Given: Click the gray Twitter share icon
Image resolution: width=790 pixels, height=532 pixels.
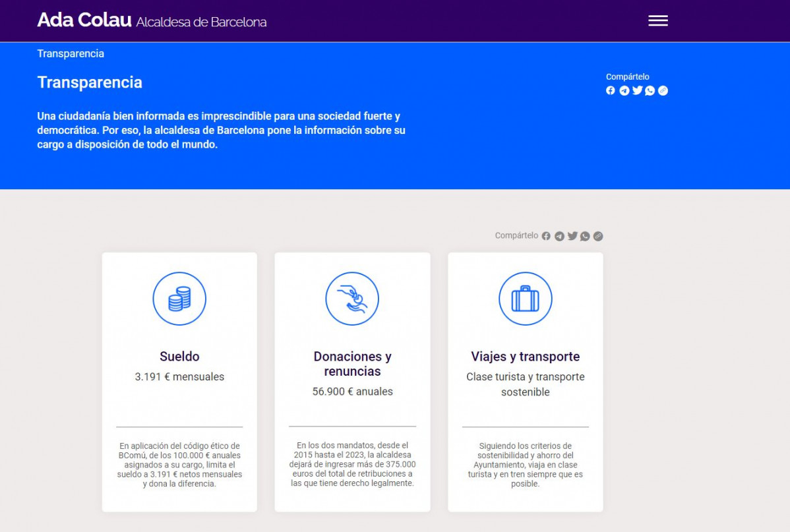Looking at the screenshot, I should [572, 236].
